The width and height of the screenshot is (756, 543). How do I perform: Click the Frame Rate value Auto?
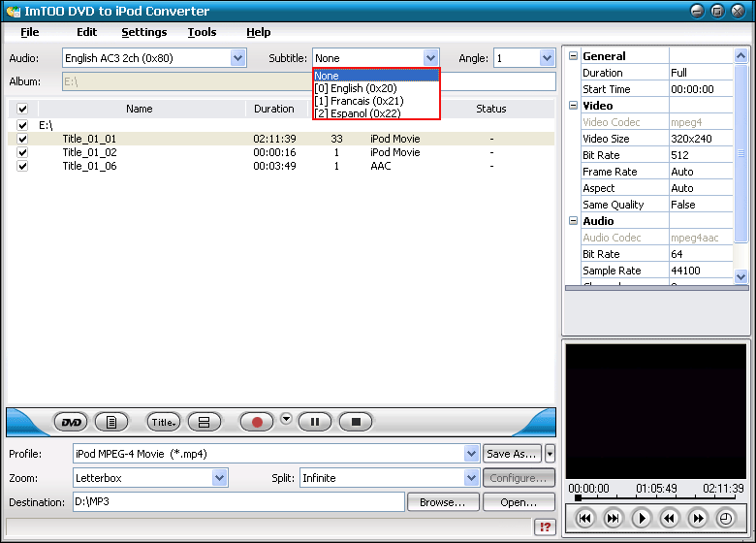click(x=682, y=172)
